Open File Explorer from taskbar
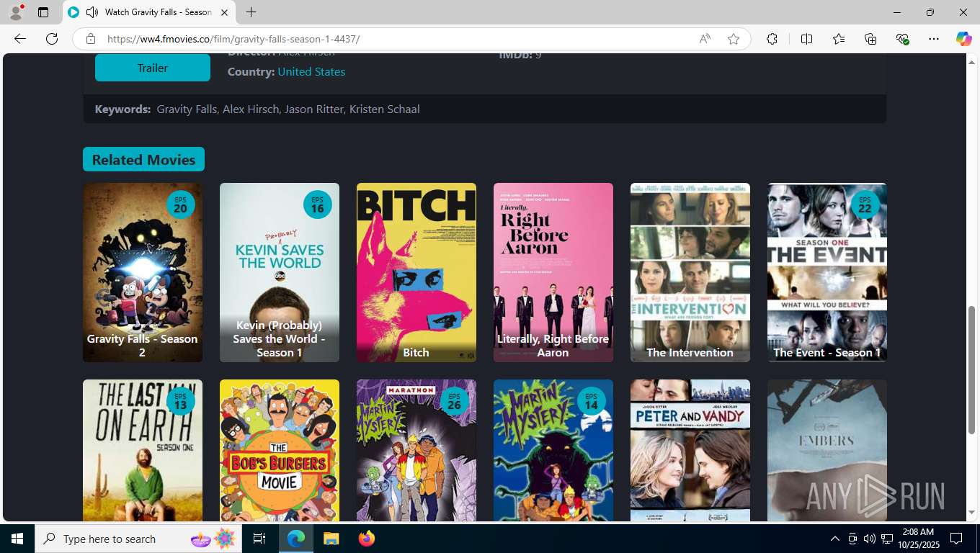980x553 pixels. [x=331, y=539]
